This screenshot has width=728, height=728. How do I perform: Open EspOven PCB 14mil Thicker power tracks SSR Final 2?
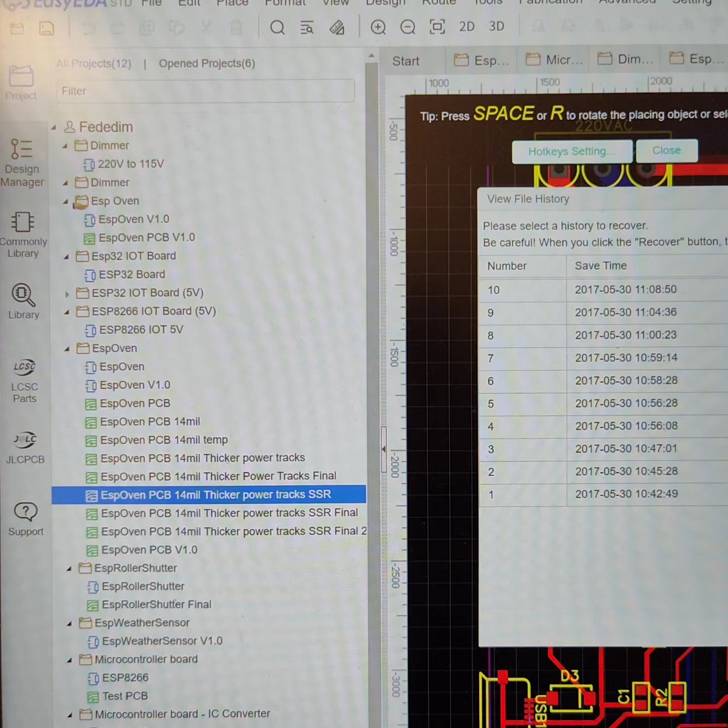coord(226,531)
